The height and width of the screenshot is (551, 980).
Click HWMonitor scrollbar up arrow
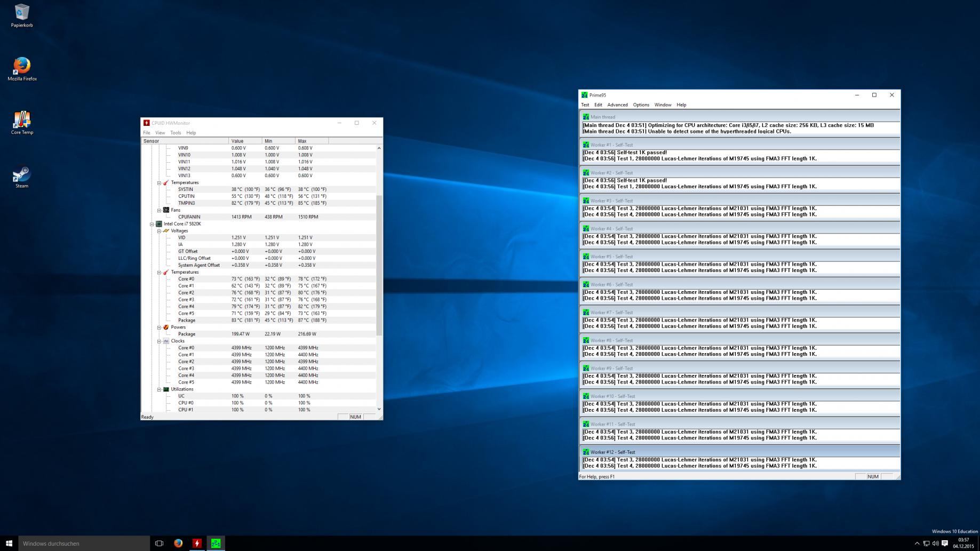pos(379,148)
